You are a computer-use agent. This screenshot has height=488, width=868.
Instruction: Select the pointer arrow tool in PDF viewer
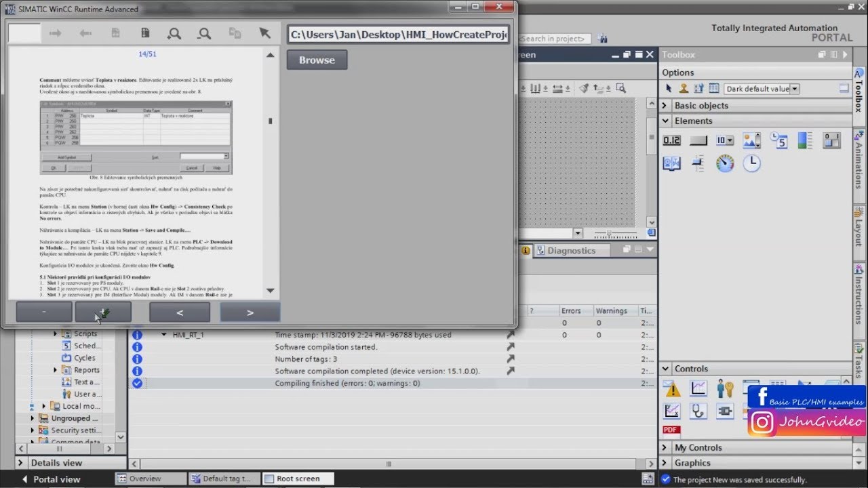[x=264, y=33]
